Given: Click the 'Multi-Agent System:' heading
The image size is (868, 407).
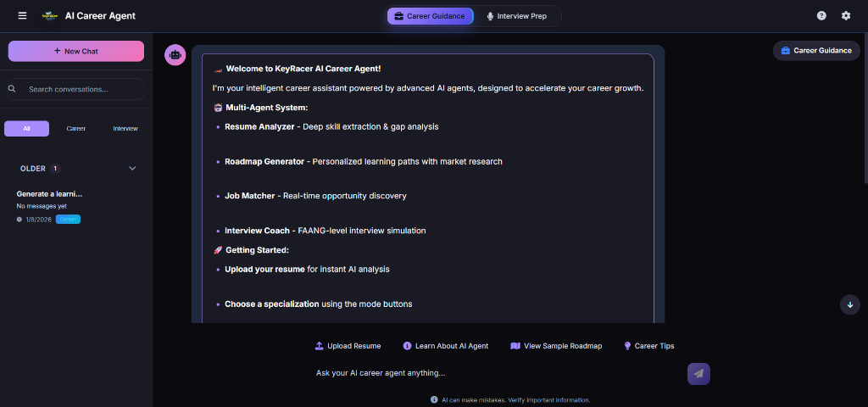Looking at the screenshot, I should (x=267, y=108).
